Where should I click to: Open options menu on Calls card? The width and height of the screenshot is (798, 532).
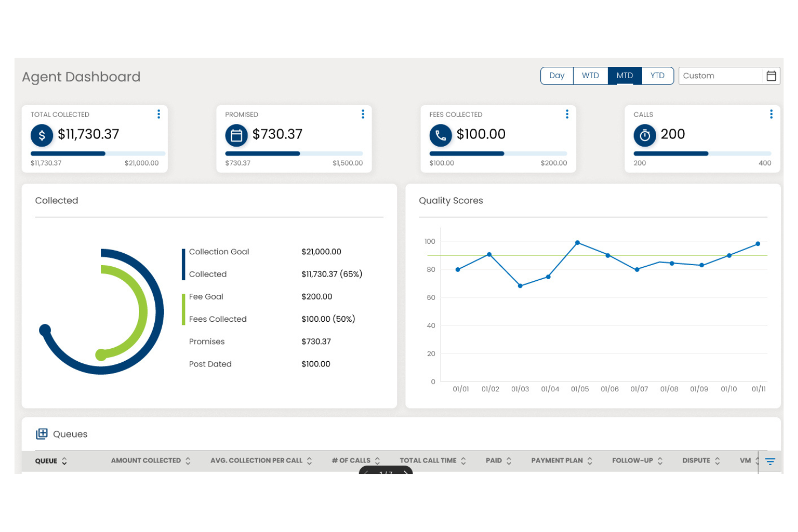771,114
